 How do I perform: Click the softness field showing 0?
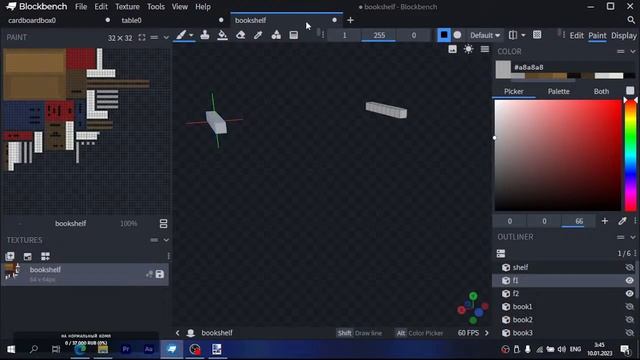[x=413, y=36]
